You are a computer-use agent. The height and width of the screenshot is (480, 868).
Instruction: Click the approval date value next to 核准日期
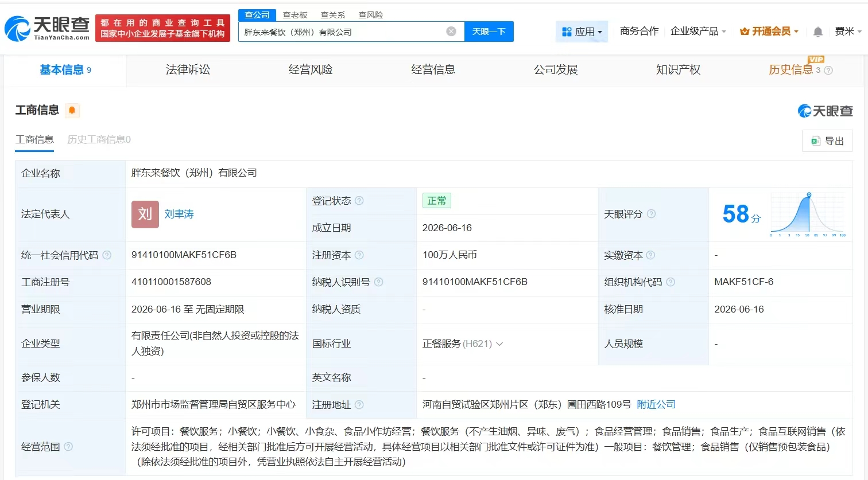pyautogui.click(x=739, y=310)
